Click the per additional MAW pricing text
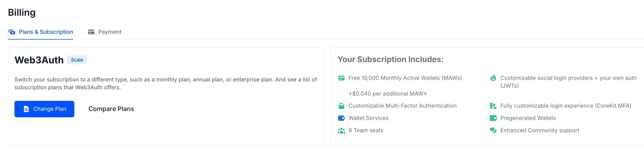The image size is (644, 155). coord(388,94)
